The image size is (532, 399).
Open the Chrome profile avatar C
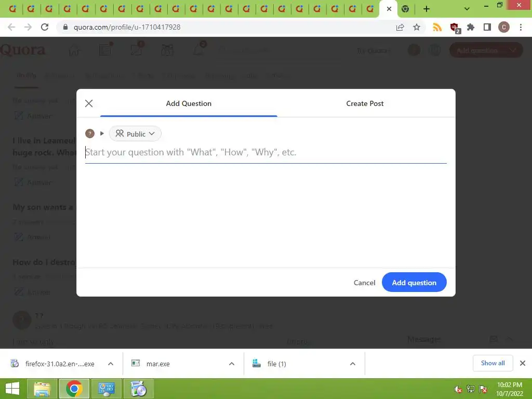pyautogui.click(x=504, y=27)
